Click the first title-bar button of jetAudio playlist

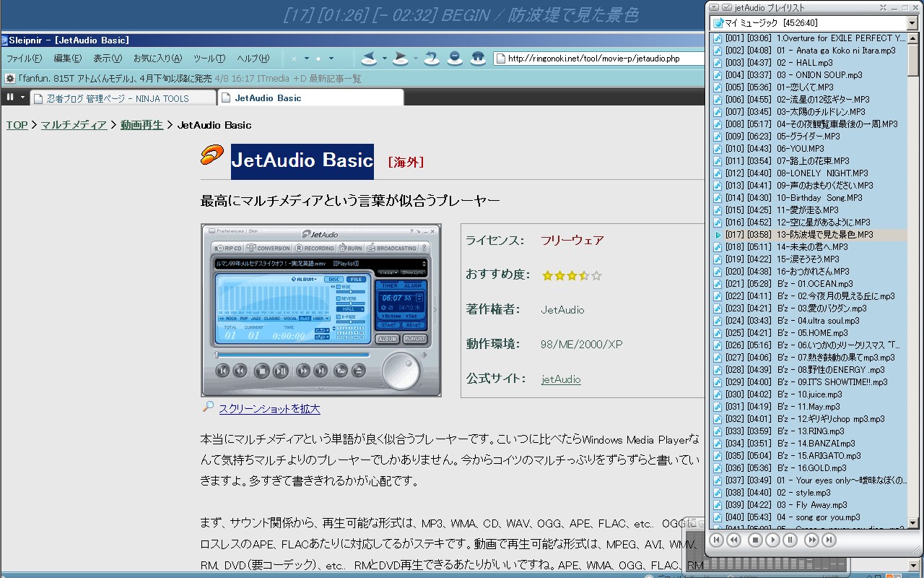(x=714, y=7)
